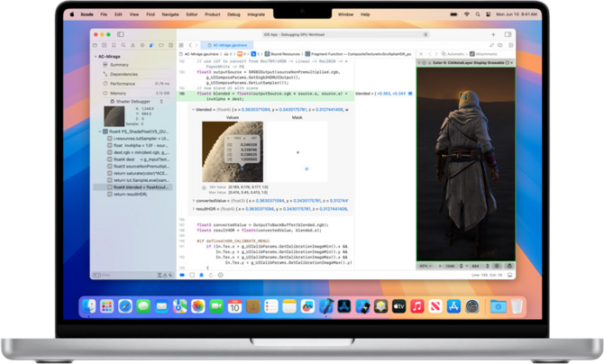Click the editor options split icon
Viewport: 604px width, 364px height.
[x=511, y=45]
